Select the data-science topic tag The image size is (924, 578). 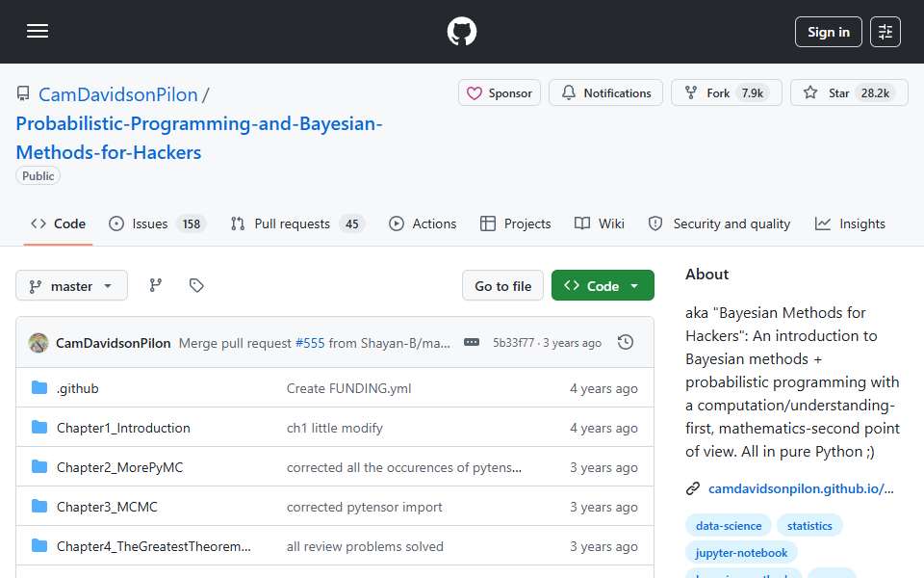coord(729,526)
